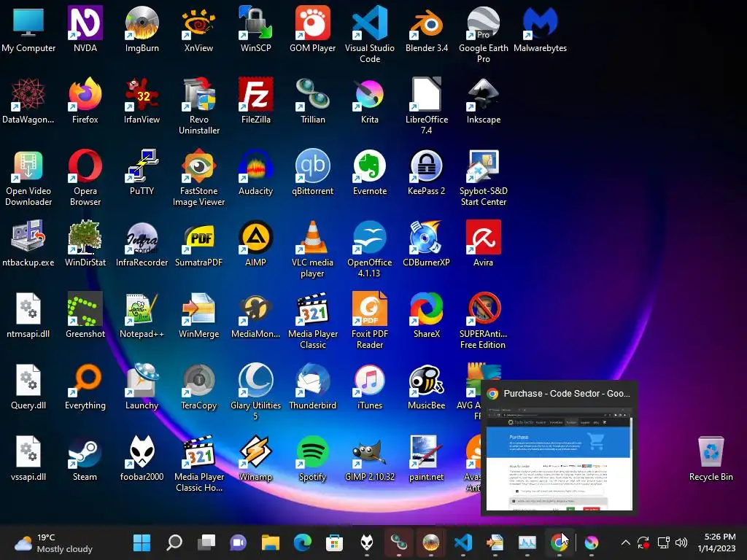Open Greenshot desktop shortcut
The width and height of the screenshot is (747, 560).
tap(85, 315)
